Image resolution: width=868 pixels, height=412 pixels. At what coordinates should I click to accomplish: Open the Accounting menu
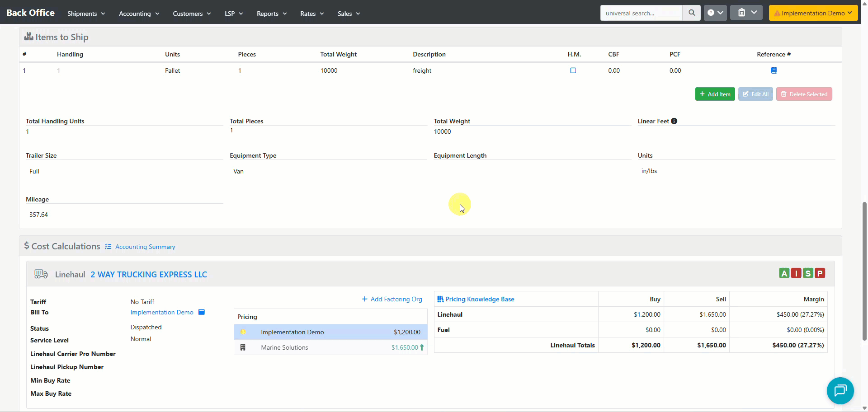click(139, 14)
